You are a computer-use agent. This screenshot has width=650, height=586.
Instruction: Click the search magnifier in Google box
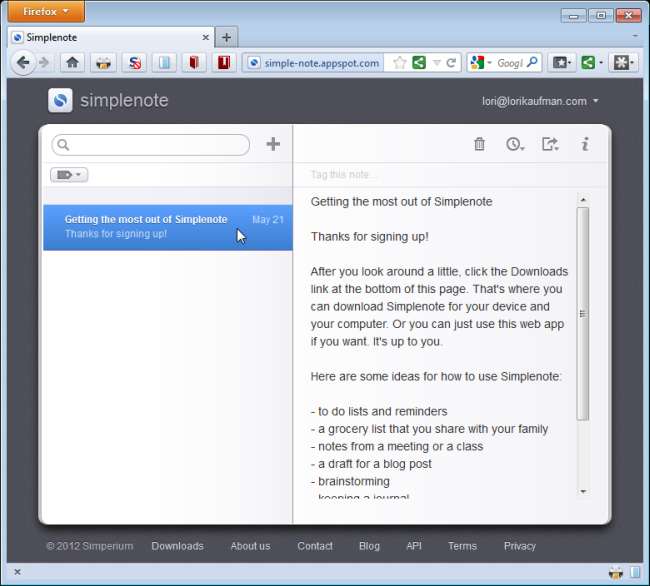point(532,63)
